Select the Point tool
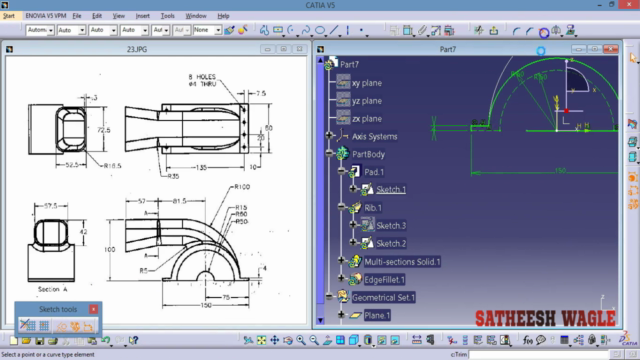Viewport: 640px width, 360px height. (361, 30)
